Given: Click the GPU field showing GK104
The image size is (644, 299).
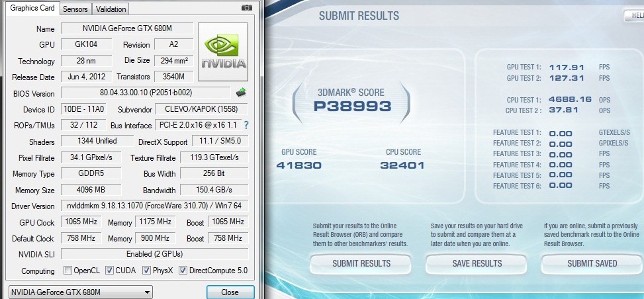Looking at the screenshot, I should pos(86,44).
